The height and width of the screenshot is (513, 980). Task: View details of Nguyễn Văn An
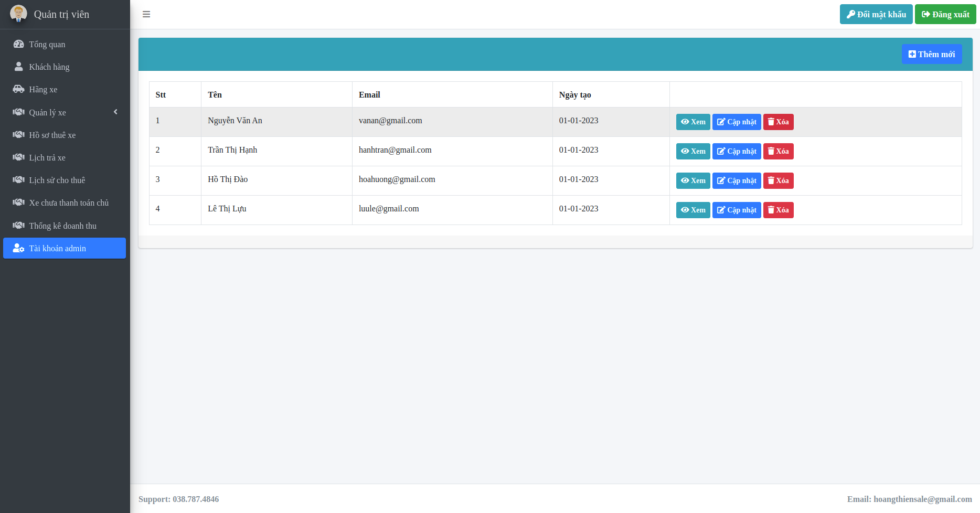point(693,122)
